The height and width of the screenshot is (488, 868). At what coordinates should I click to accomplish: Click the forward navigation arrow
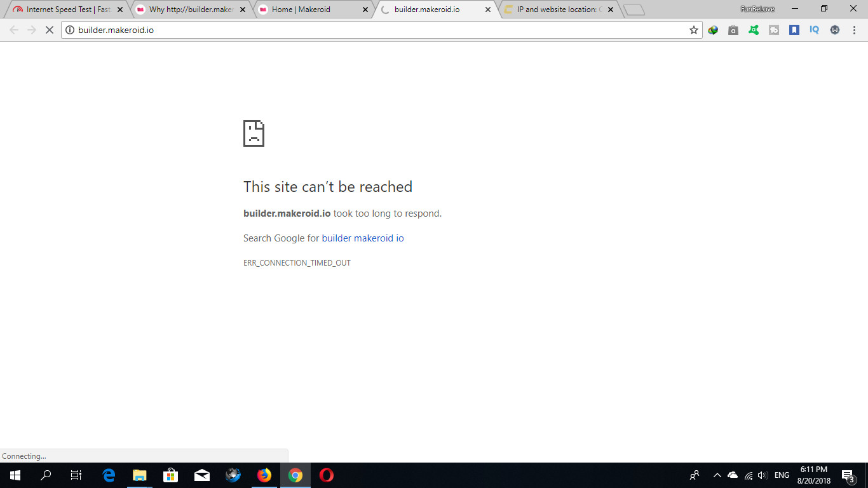[x=32, y=30]
